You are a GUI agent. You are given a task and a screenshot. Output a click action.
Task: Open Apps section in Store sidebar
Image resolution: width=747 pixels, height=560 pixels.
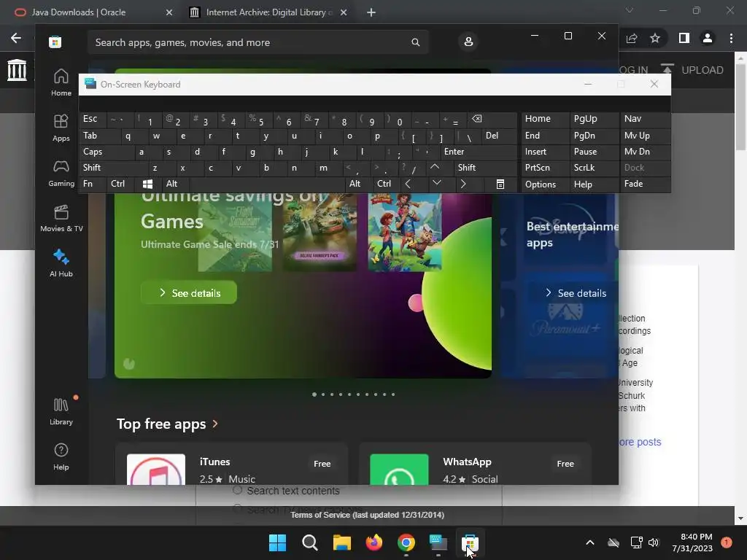61,128
